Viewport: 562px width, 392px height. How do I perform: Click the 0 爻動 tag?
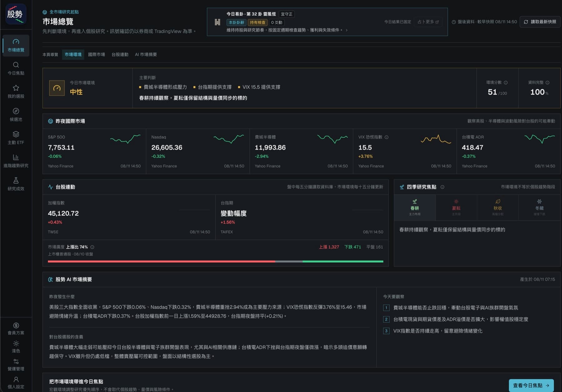277,22
